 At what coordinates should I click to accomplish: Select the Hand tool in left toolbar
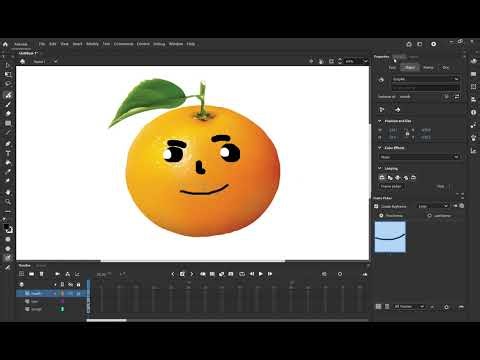(8, 192)
